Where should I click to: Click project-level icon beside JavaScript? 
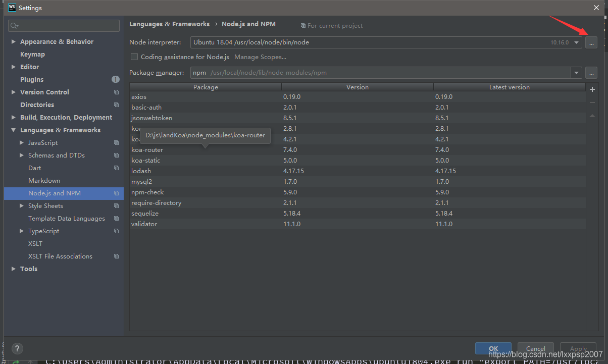117,143
